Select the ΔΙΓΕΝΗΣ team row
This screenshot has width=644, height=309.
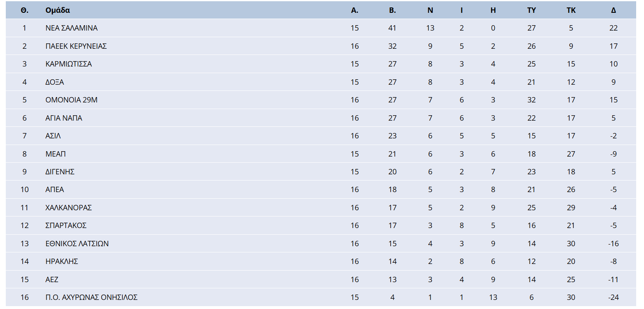pyautogui.click(x=60, y=172)
